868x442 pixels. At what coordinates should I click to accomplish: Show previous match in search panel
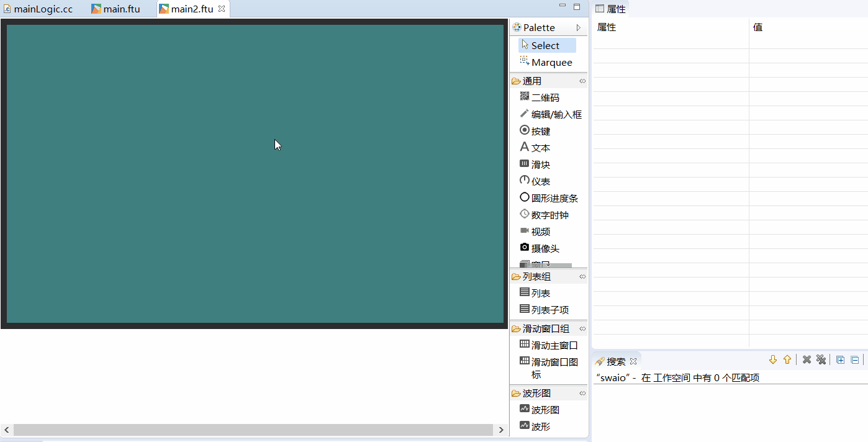coord(787,359)
